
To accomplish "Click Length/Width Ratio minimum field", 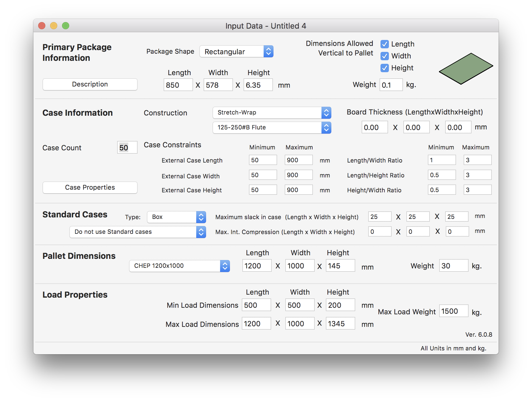I will [x=442, y=160].
